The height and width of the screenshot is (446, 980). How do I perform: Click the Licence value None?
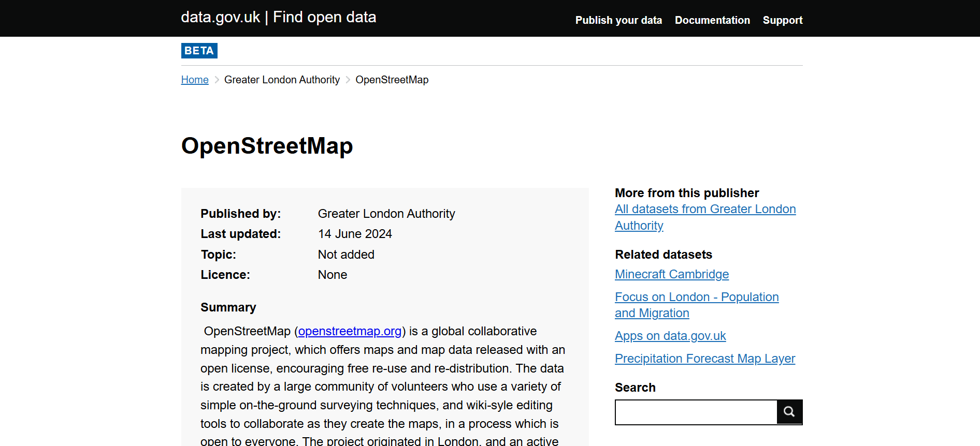coord(333,275)
